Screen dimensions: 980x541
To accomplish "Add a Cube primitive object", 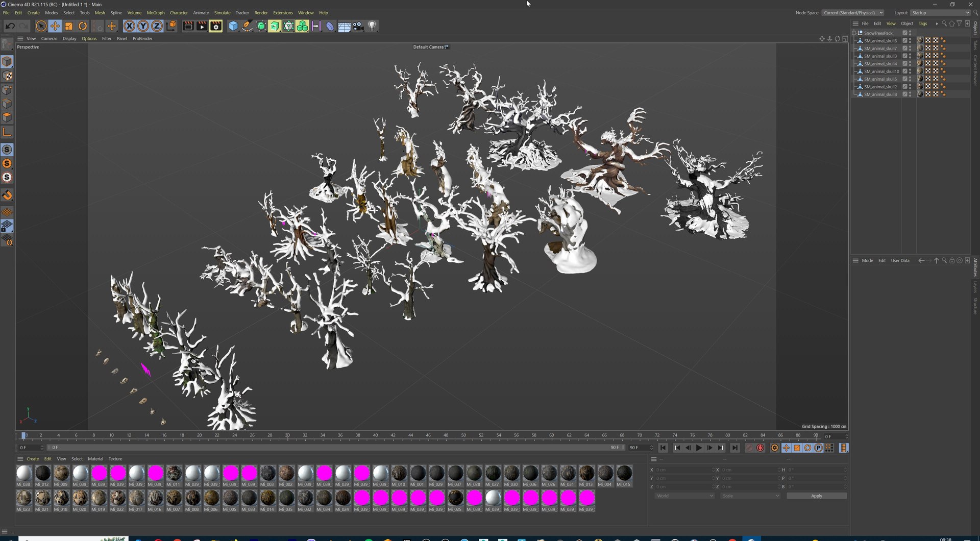I will (x=233, y=26).
